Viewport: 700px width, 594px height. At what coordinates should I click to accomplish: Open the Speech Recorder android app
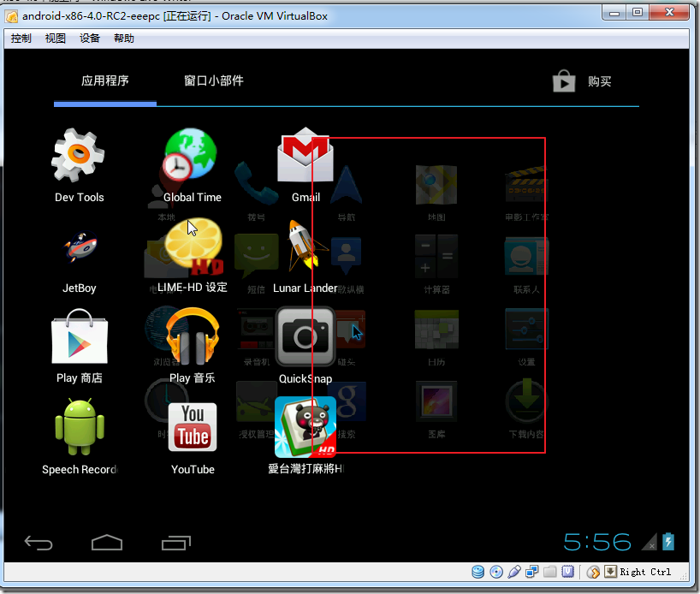tap(80, 427)
